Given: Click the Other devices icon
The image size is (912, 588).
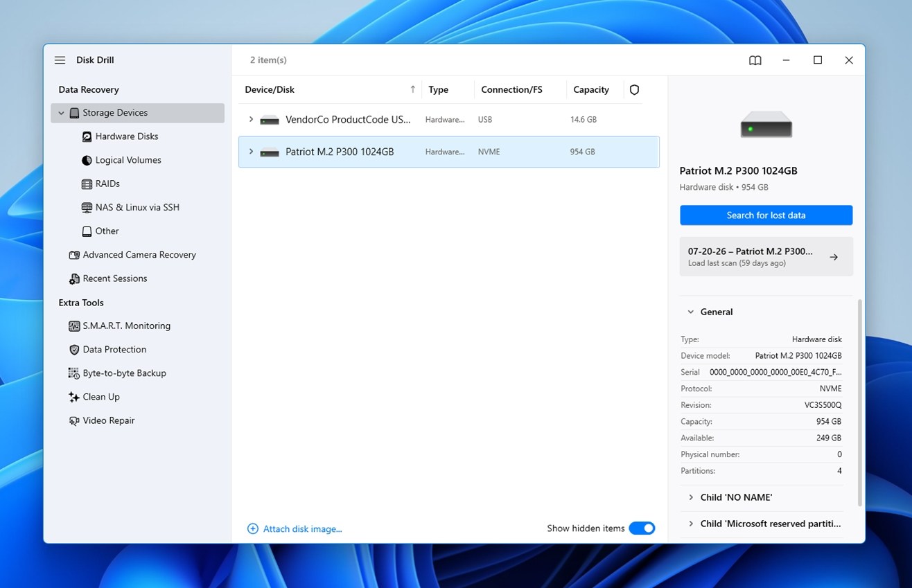Looking at the screenshot, I should [x=87, y=231].
